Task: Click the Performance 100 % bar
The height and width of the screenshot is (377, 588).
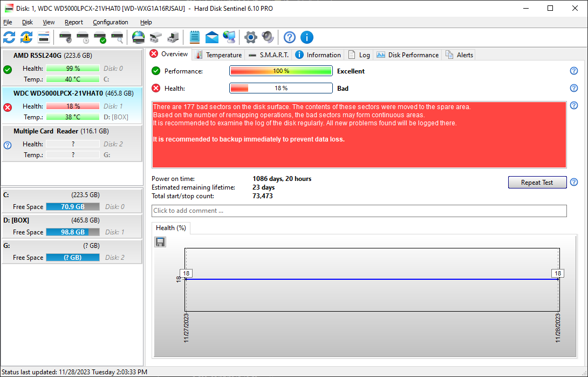Action: pyautogui.click(x=281, y=71)
